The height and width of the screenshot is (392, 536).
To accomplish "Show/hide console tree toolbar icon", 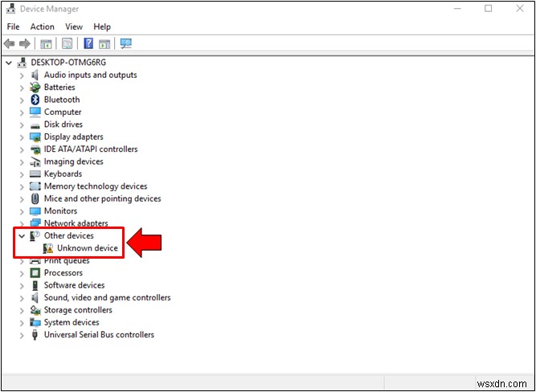I will (x=46, y=43).
